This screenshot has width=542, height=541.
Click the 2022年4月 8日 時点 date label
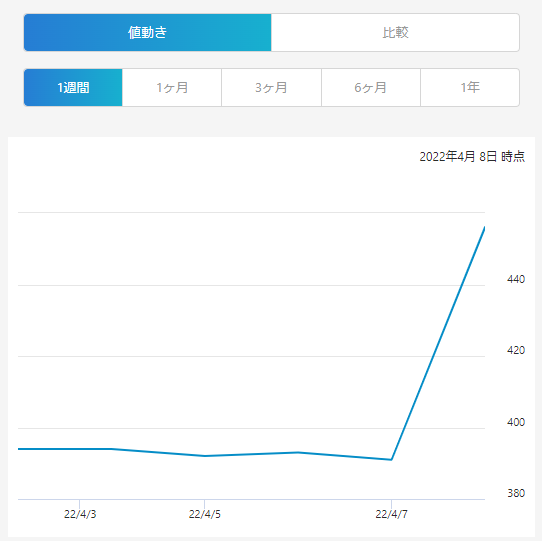pyautogui.click(x=472, y=157)
